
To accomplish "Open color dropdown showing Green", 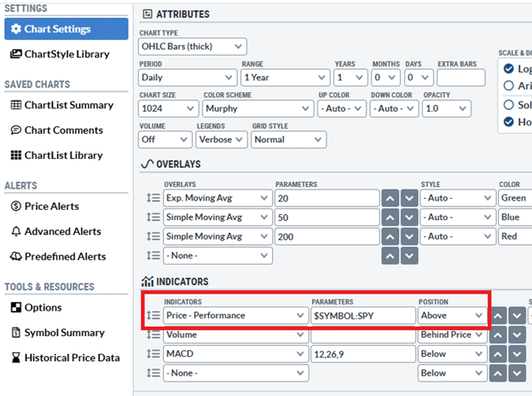I will pos(514,198).
